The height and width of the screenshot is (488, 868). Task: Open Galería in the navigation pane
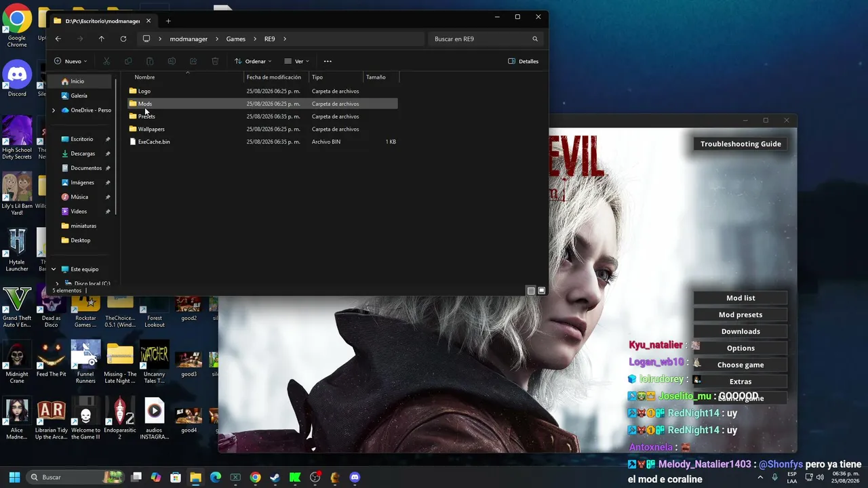79,96
